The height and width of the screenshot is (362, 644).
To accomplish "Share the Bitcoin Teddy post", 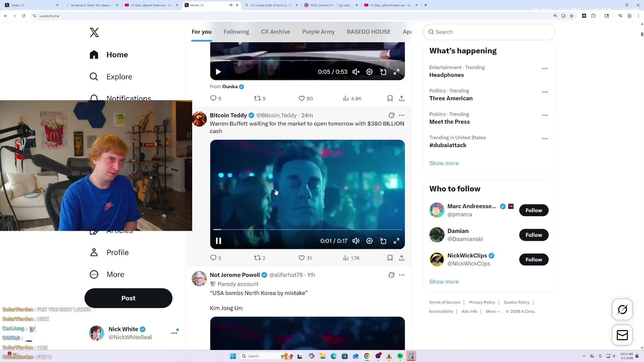I will 401,258.
